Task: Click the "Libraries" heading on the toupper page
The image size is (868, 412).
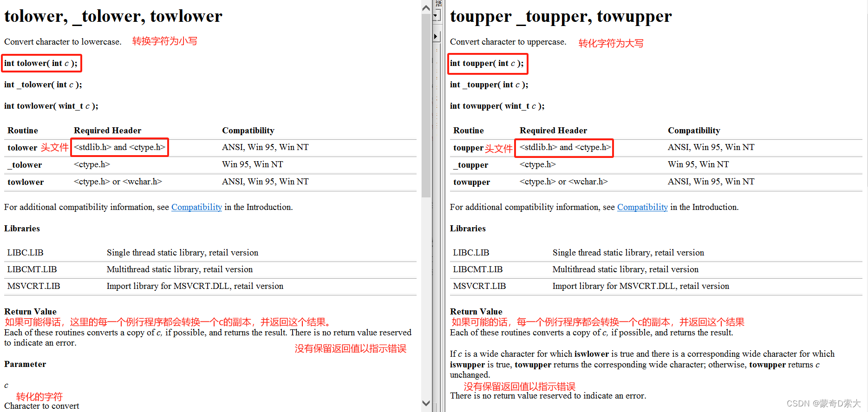Action: [x=468, y=229]
